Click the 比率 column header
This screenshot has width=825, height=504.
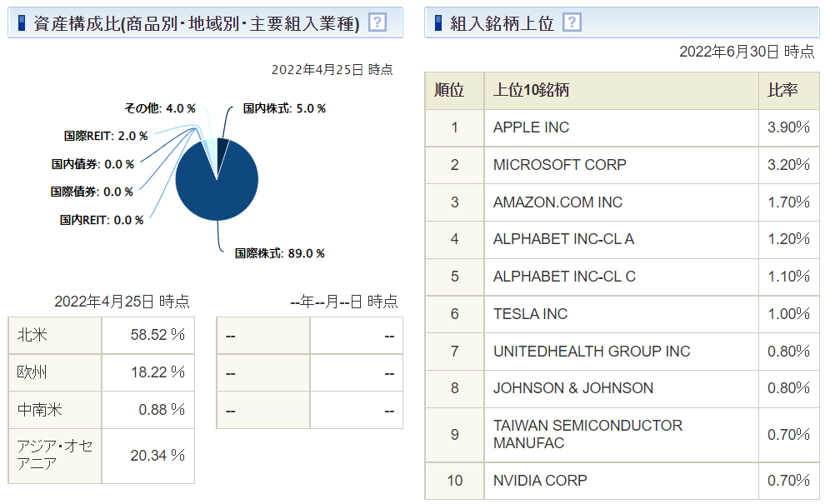point(782,91)
